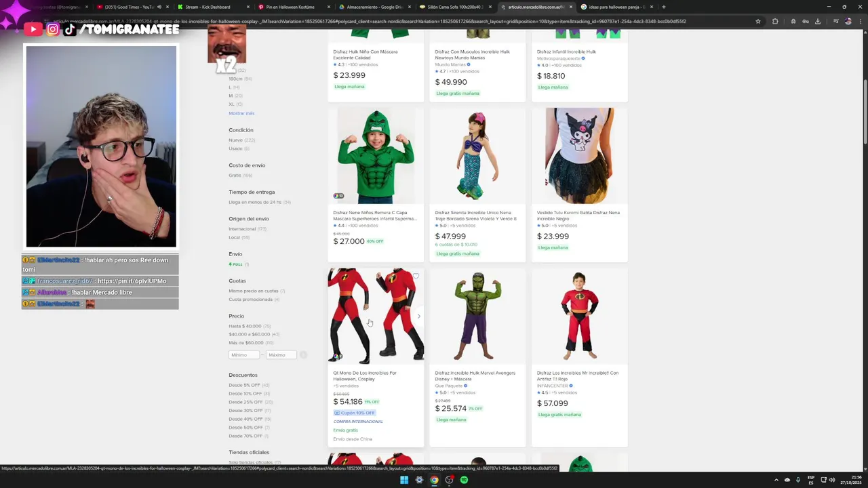Open Disfraz Increíble Hulk Marvel Avengers thumbnail
This screenshot has height=488, width=868.
477,316
